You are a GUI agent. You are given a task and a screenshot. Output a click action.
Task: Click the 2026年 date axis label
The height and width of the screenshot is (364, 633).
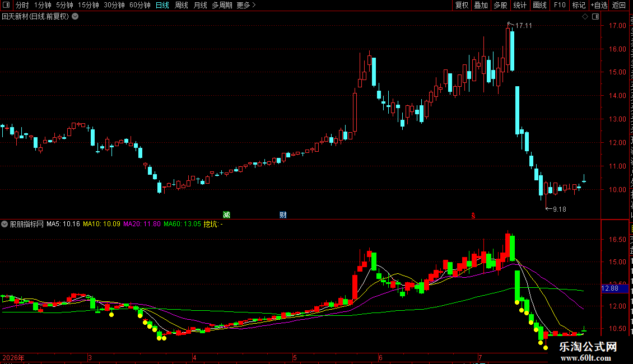click(13, 357)
